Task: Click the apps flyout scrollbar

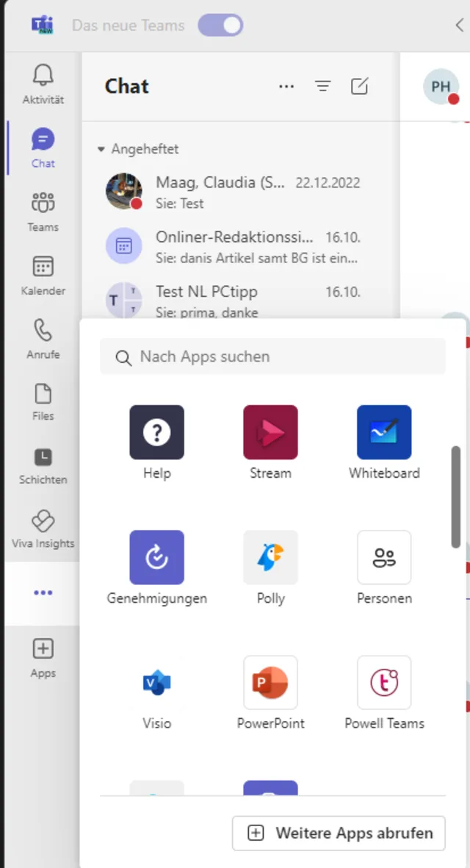Action: (x=455, y=497)
